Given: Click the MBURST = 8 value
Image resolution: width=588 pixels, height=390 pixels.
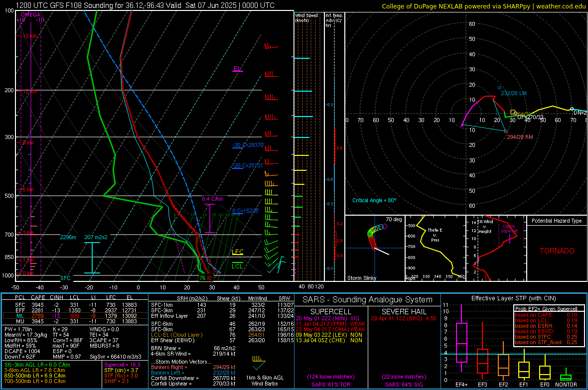Looking at the screenshot, I should pos(104,346).
